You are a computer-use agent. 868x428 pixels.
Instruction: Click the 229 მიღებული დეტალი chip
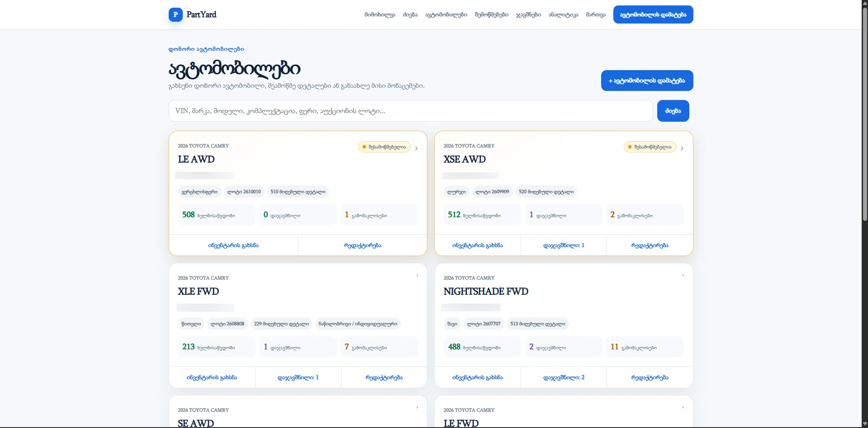point(281,324)
